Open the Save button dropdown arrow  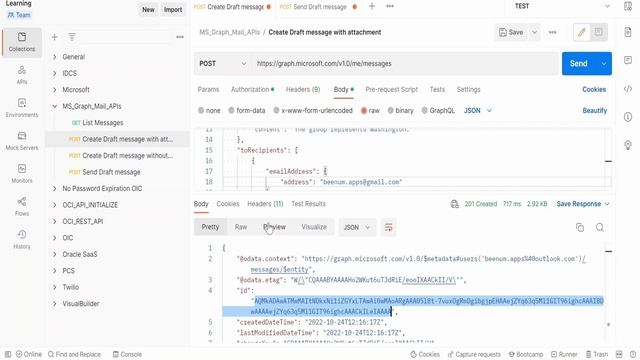pos(534,32)
